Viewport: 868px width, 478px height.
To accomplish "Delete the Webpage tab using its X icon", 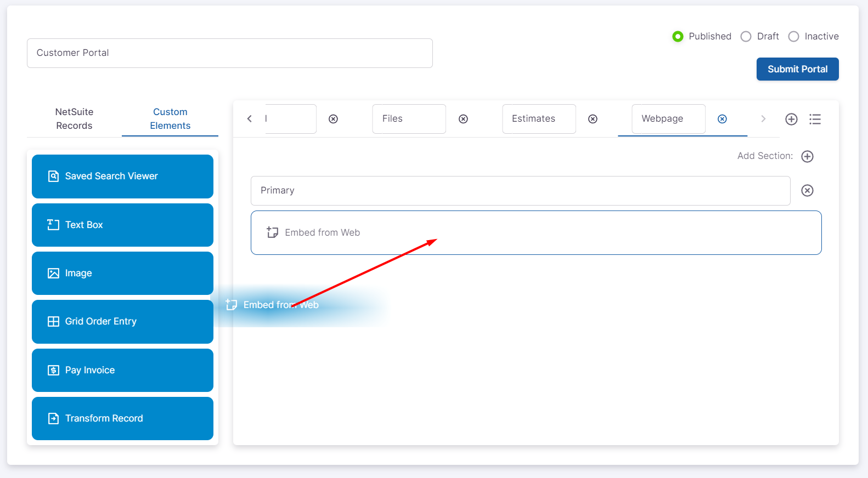I will coord(722,119).
